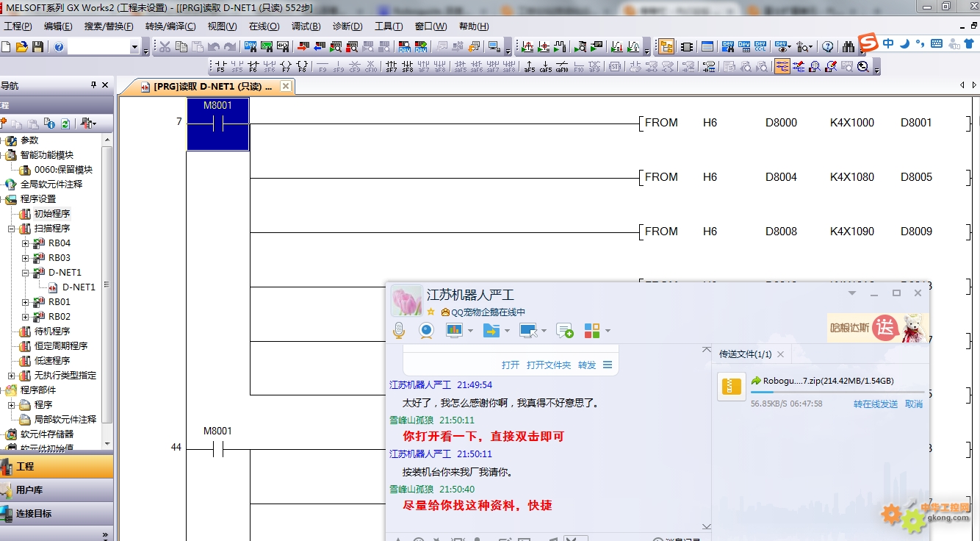Viewport: 980px width, 541px height.
Task: Switch to 用户库 navigation panel
Action: pyautogui.click(x=57, y=490)
